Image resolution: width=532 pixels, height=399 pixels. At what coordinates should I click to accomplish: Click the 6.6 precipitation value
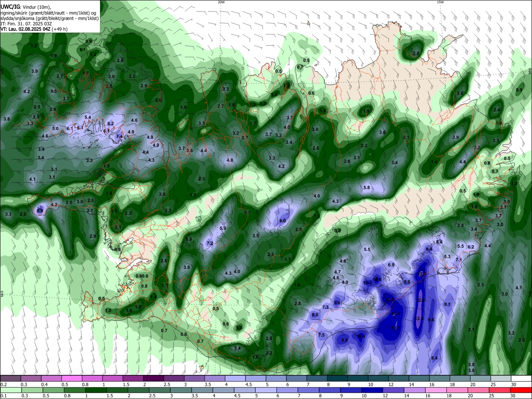[440, 242]
